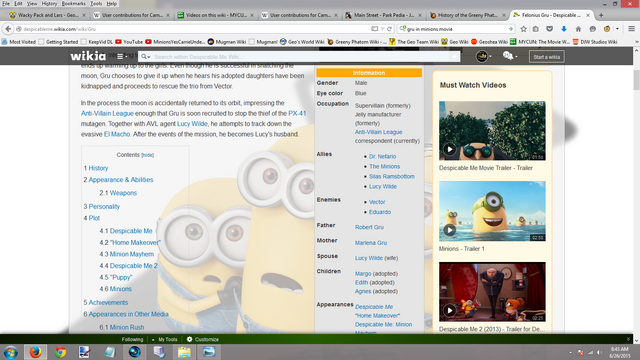Click the Wikia logo
The height and width of the screenshot is (360, 640).
point(88,56)
